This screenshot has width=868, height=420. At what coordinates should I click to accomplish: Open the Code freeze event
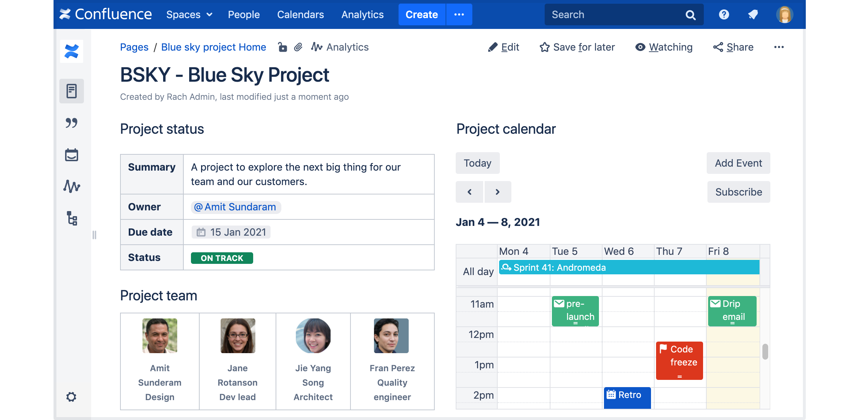[x=680, y=360]
